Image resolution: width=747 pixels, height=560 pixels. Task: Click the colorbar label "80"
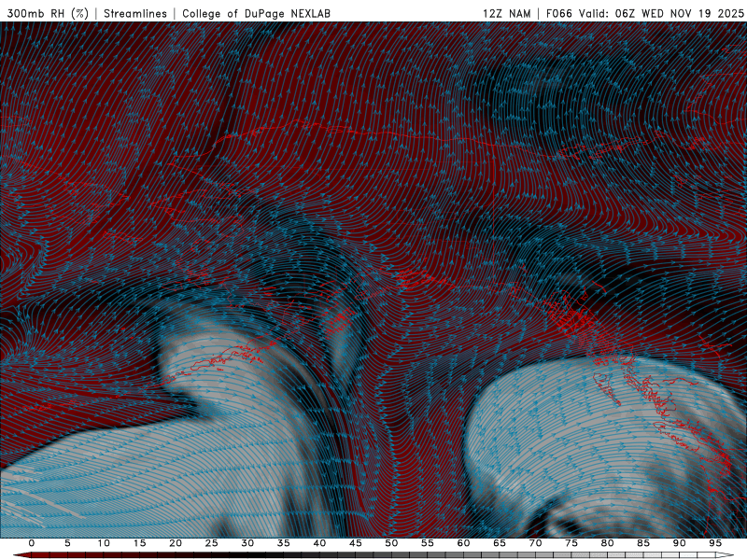[x=608, y=543]
